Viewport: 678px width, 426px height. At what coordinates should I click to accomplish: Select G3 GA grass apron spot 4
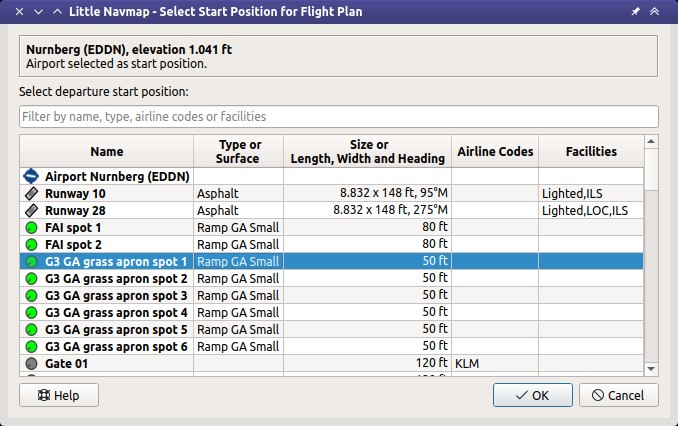click(x=332, y=313)
